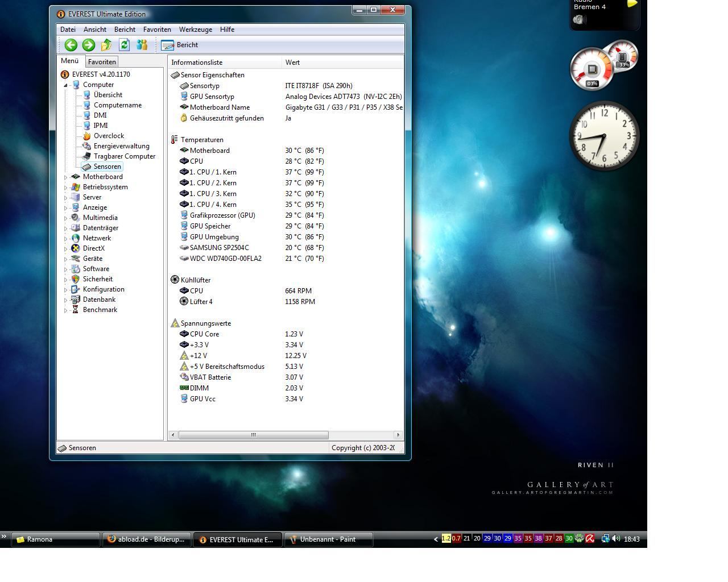Click horizontal scrollbar right arrow
Viewport: 728px width, 582px height.
pyautogui.click(x=398, y=435)
